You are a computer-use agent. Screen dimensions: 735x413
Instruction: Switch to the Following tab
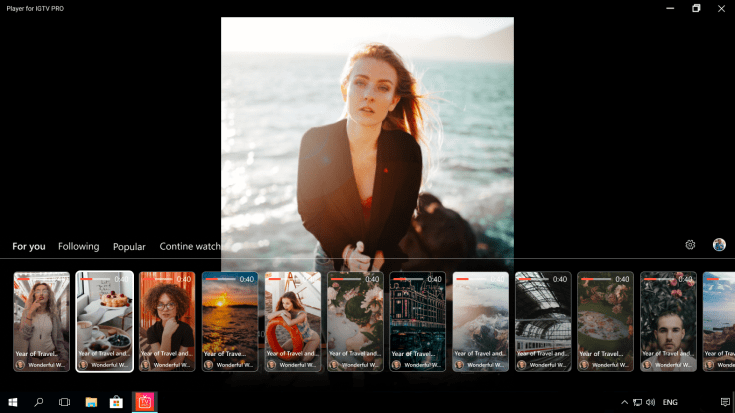[x=78, y=246]
